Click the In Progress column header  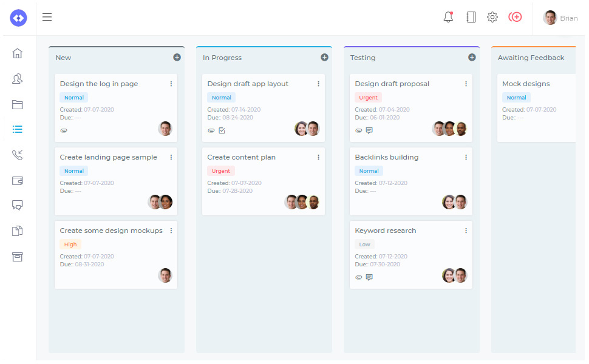tap(222, 58)
